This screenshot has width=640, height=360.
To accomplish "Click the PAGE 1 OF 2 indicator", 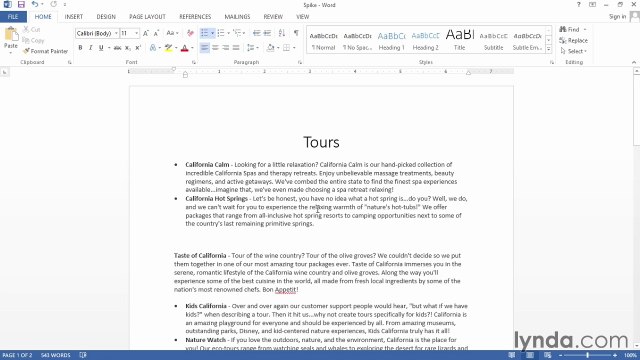I will [17, 355].
